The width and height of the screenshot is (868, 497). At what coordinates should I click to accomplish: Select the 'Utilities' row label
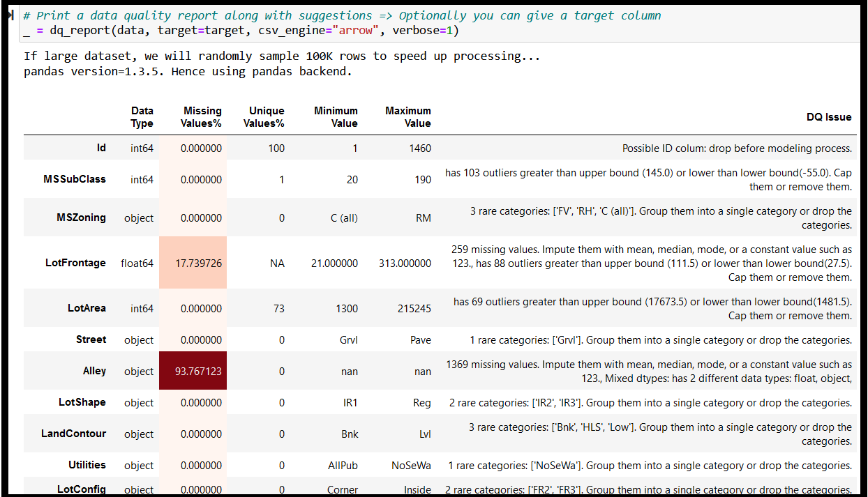(x=87, y=465)
